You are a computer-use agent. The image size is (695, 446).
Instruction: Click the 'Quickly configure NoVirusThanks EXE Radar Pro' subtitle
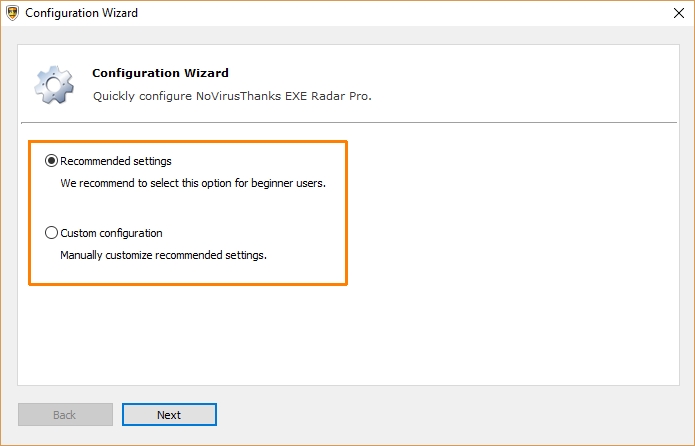[x=232, y=97]
